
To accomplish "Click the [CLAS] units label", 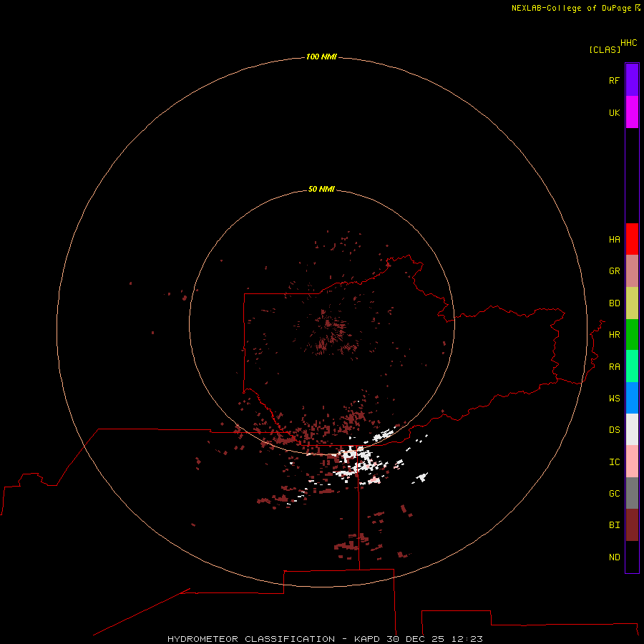I will (x=605, y=49).
